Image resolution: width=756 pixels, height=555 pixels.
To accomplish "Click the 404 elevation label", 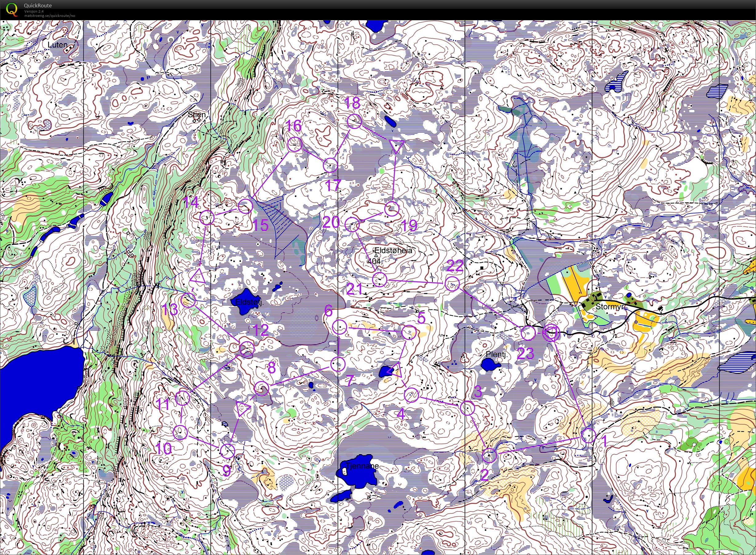I will point(374,261).
